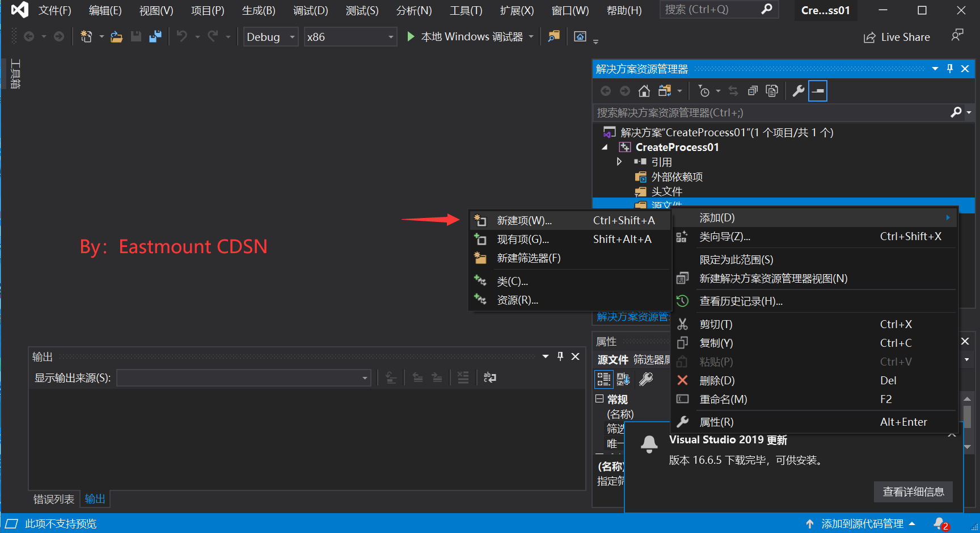Choose 新建筛选器(F) from the submenu
The width and height of the screenshot is (980, 533).
569,258
